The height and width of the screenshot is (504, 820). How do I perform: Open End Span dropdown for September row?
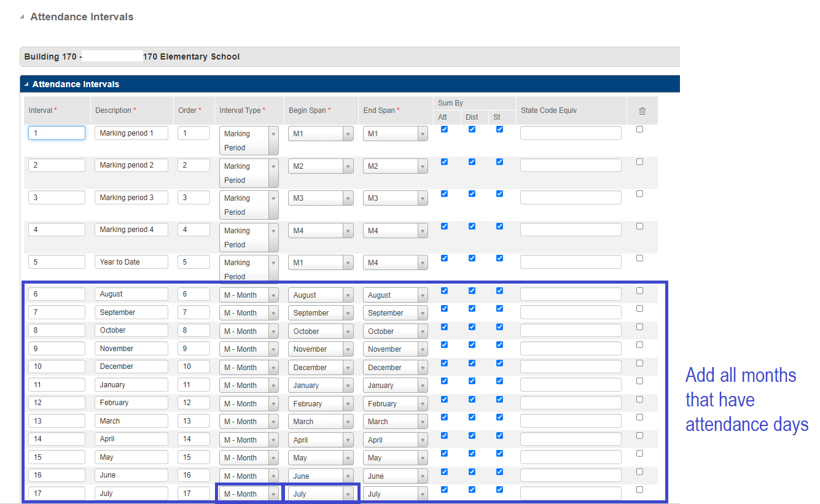tap(395, 313)
